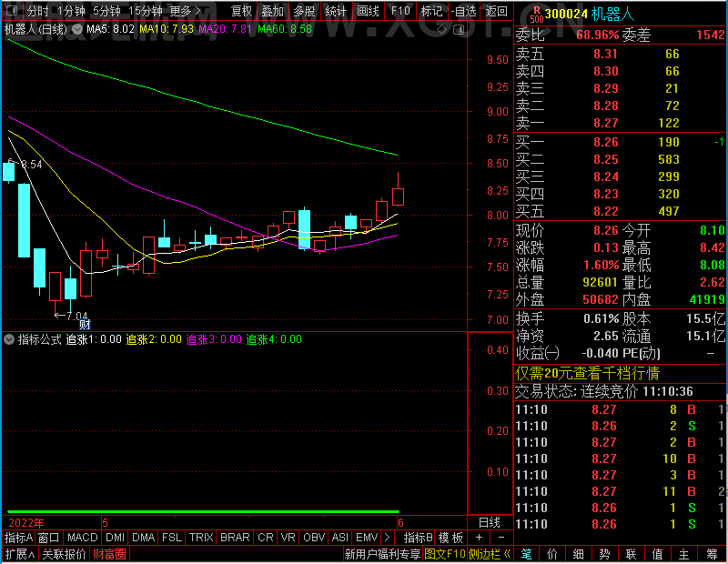Click the 叠加 overlay button

coord(273,11)
